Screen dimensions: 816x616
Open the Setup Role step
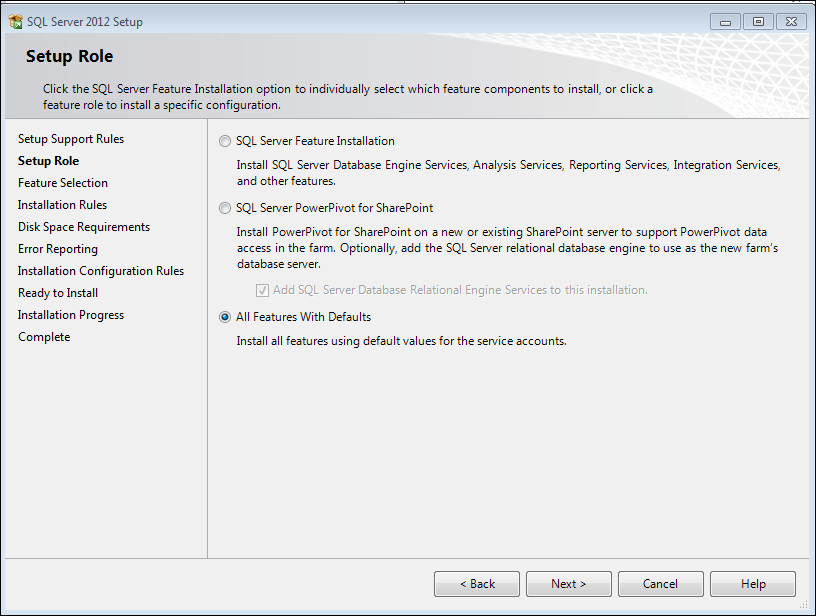pyautogui.click(x=48, y=161)
